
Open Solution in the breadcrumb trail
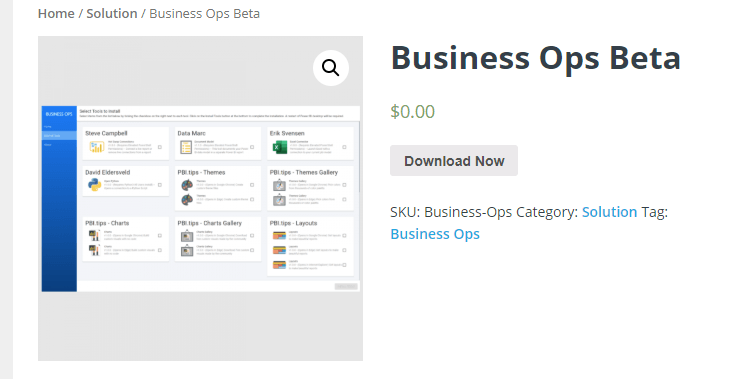[112, 14]
